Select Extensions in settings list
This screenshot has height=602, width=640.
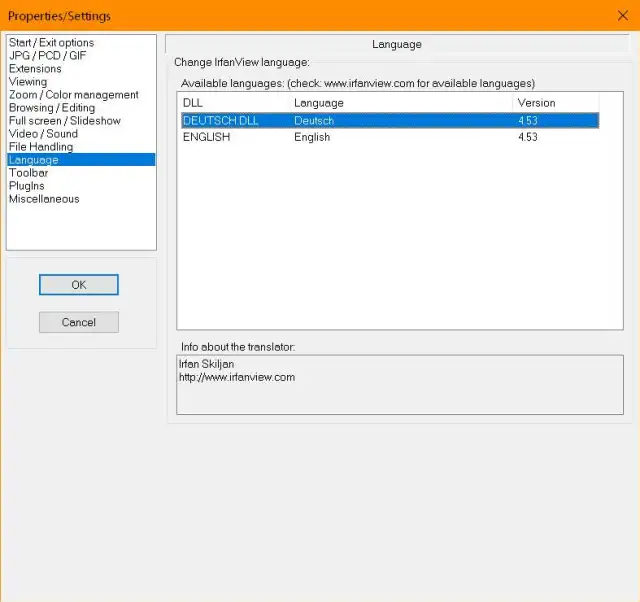[35, 69]
